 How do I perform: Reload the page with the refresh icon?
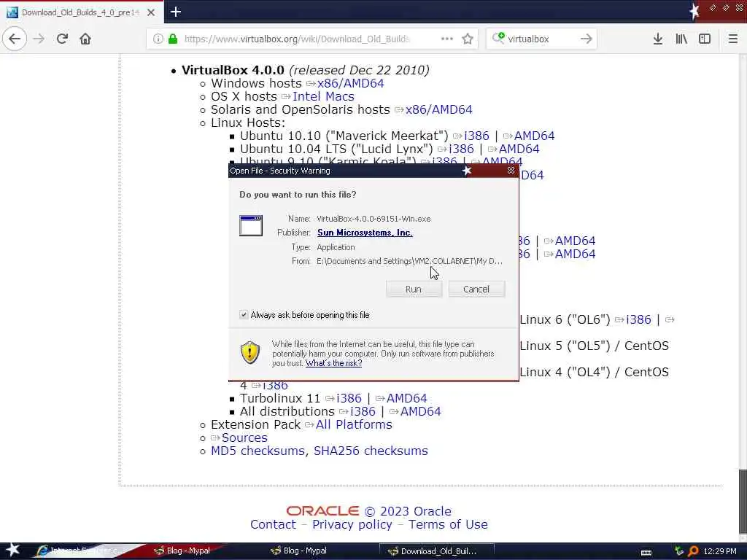(63, 39)
